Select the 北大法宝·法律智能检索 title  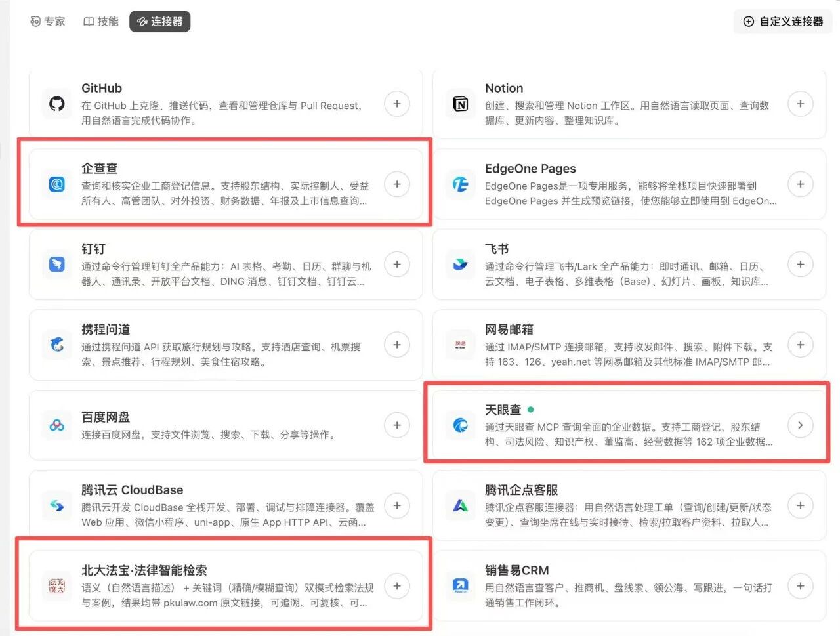pyautogui.click(x=144, y=570)
